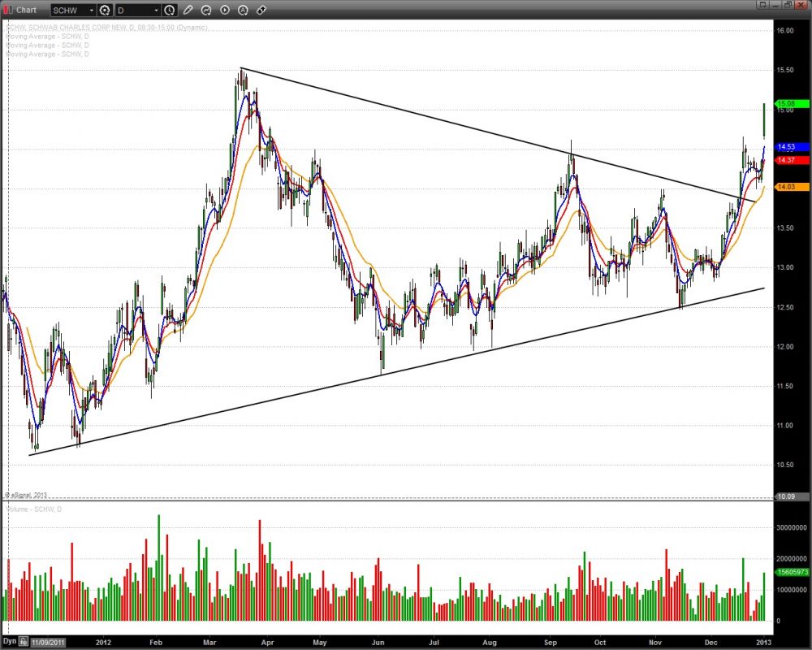Toggle the lock icon beside Dyn
This screenshot has height=650, width=812.
tap(24, 640)
